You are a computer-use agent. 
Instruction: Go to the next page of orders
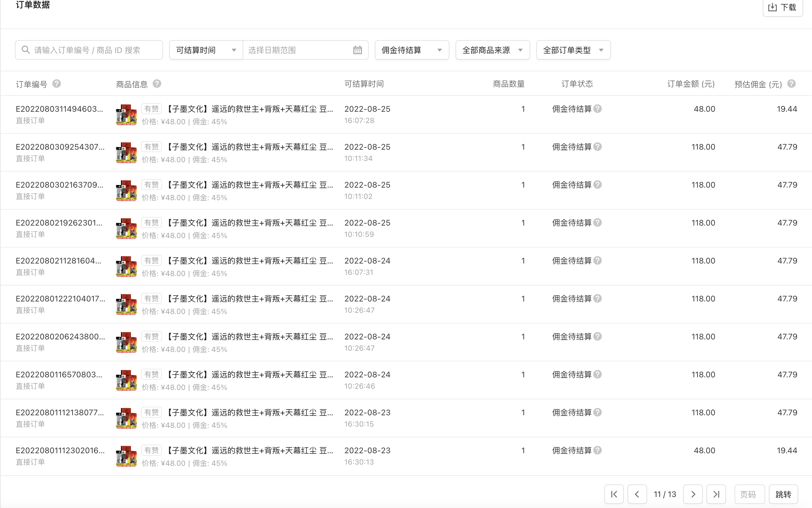[693, 494]
